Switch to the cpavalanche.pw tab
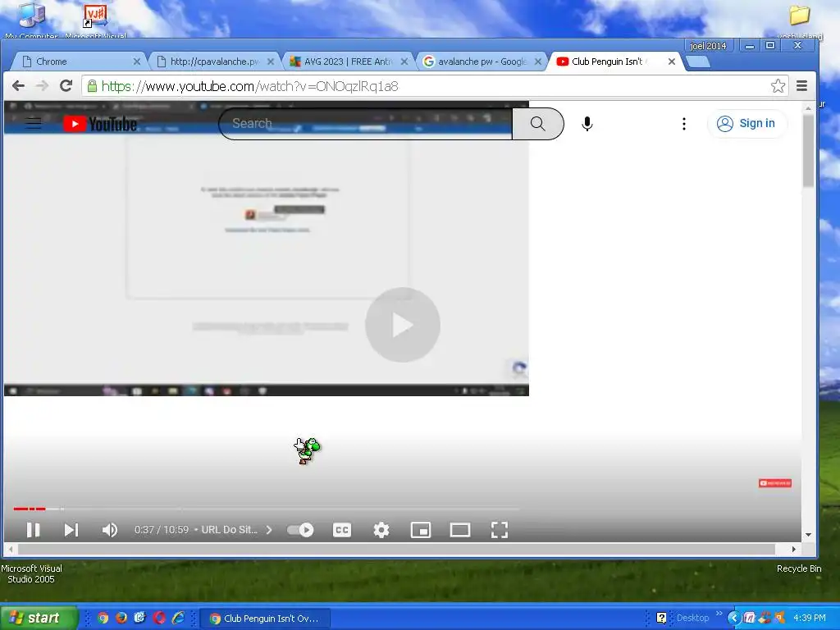The image size is (840, 630). pyautogui.click(x=212, y=62)
